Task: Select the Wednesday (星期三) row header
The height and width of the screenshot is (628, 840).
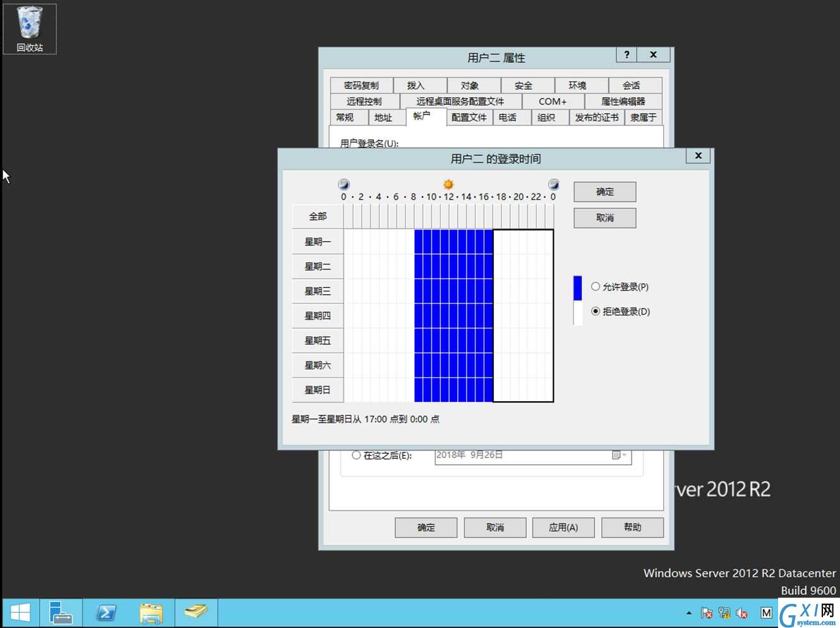Action: coord(318,291)
